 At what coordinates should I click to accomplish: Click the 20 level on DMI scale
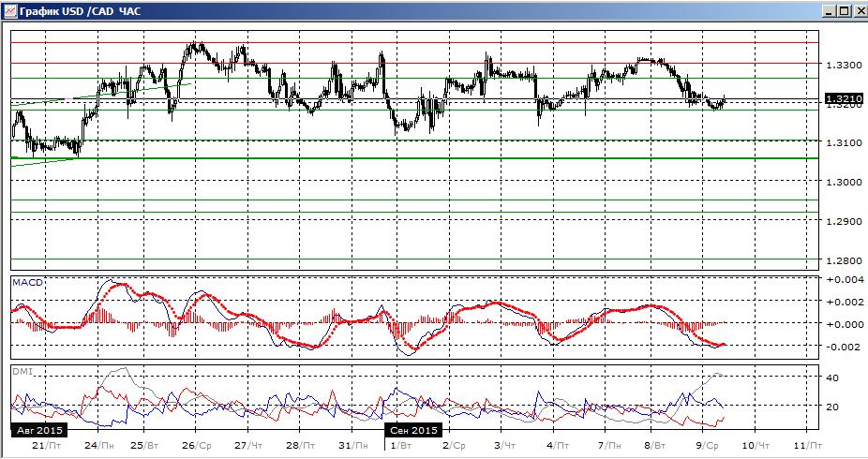[x=832, y=407]
